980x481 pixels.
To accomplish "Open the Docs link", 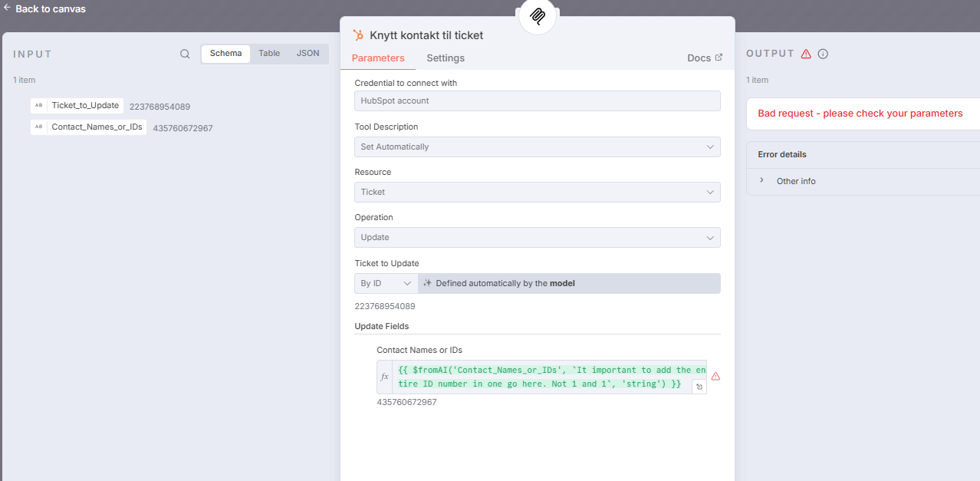I will [x=704, y=58].
